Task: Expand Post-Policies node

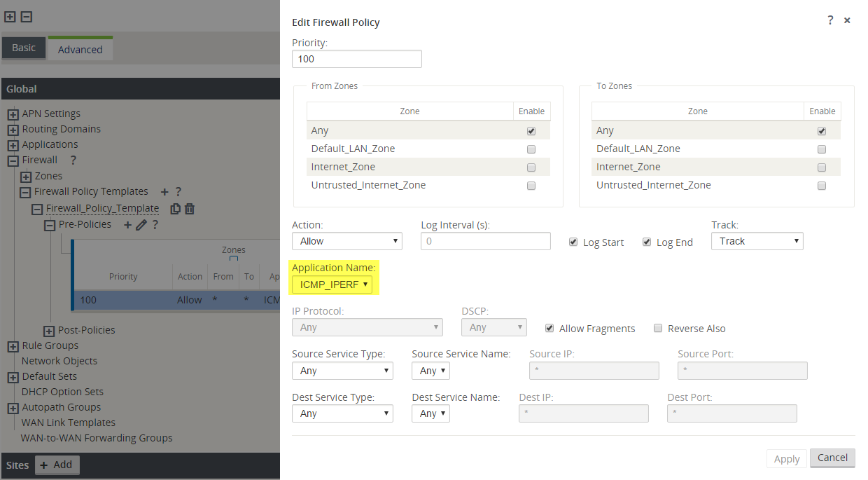Action: point(49,331)
